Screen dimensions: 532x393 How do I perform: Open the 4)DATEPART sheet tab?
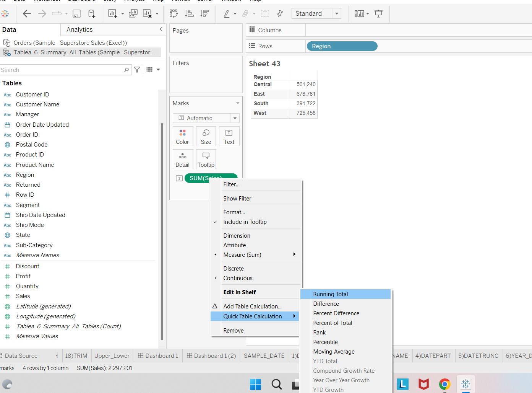point(433,356)
